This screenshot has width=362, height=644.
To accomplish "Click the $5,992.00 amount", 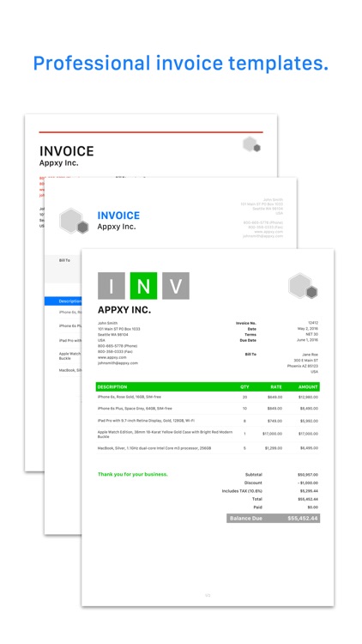I will pos(309,421).
